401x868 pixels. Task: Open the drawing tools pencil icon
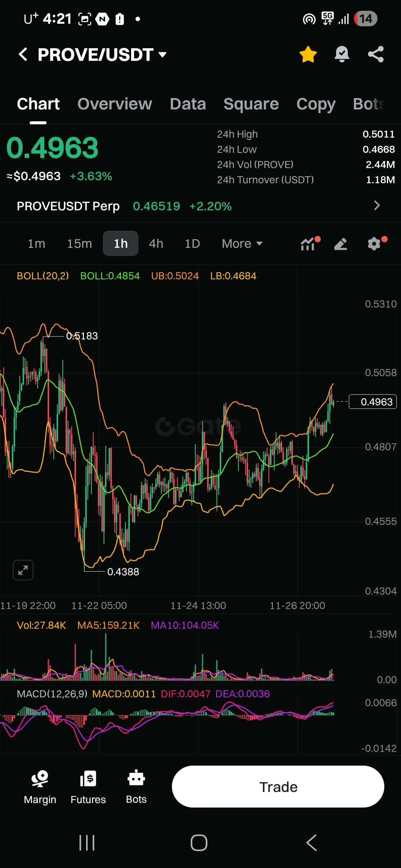(340, 244)
